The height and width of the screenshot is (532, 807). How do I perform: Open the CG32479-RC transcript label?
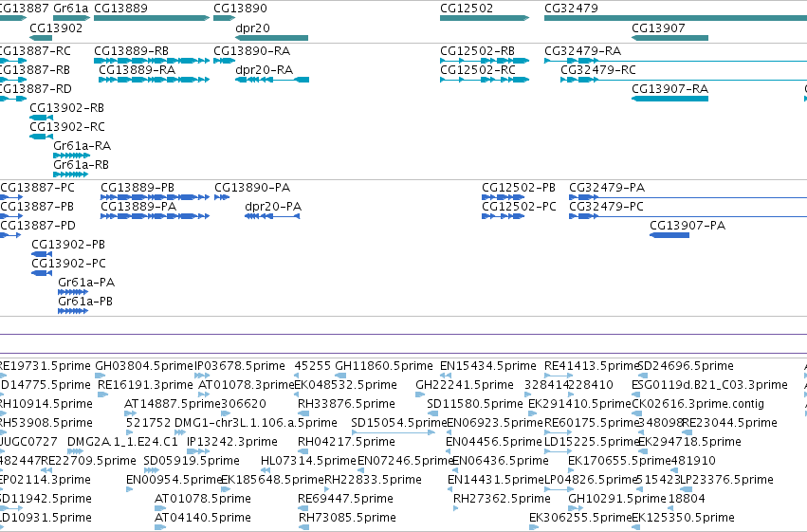coord(598,70)
